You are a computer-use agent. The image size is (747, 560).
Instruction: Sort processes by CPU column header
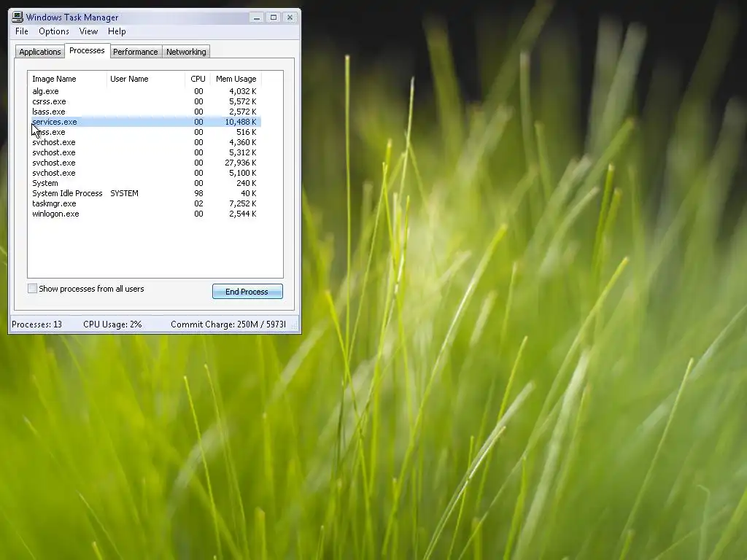point(198,79)
